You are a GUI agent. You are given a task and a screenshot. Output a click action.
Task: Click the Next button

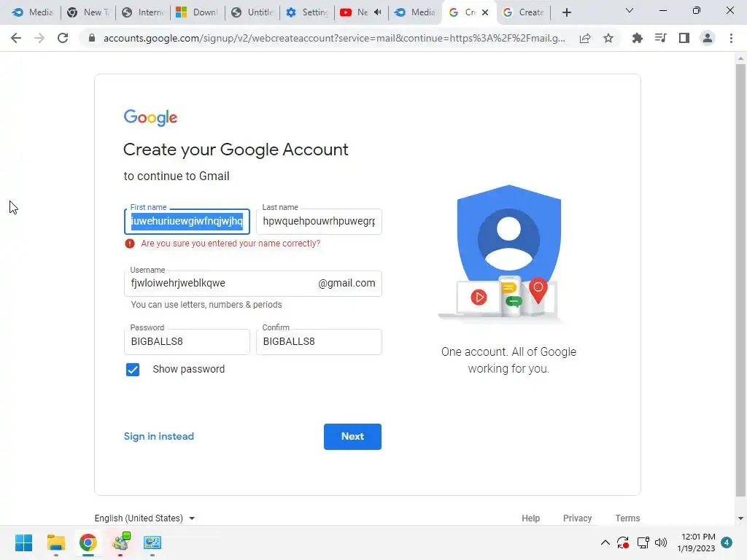[x=352, y=437]
